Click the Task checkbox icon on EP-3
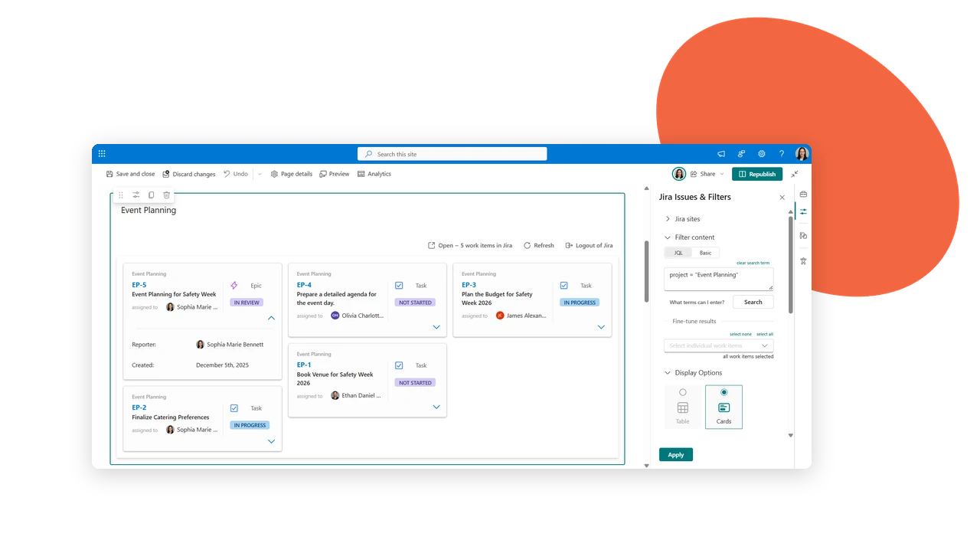This screenshot has width=980, height=540. [x=564, y=286]
